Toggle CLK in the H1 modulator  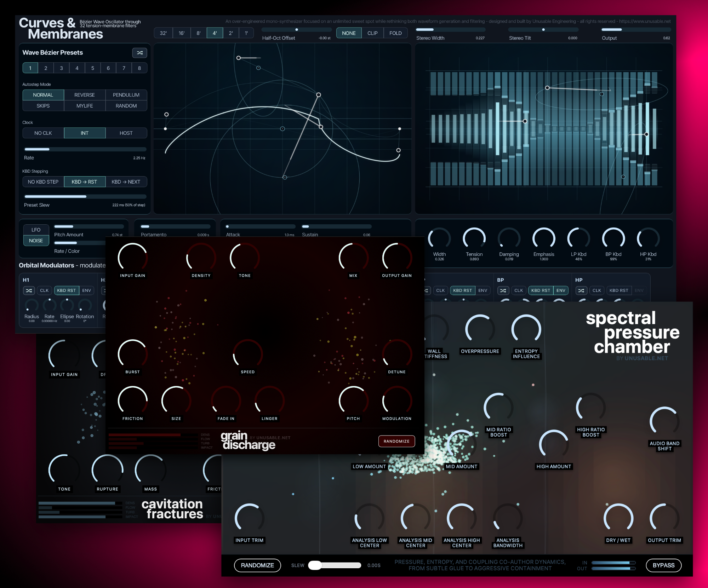click(x=44, y=290)
